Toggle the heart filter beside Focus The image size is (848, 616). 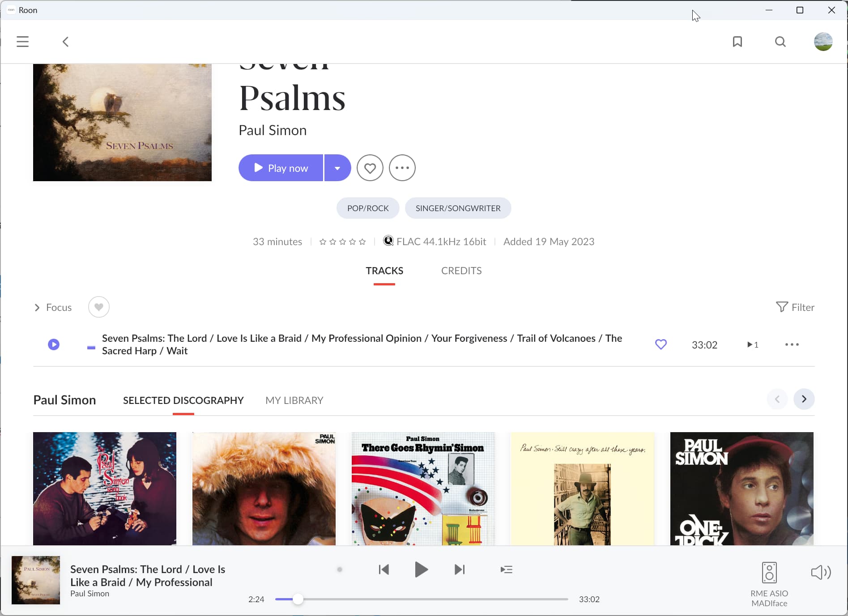pyautogui.click(x=98, y=307)
